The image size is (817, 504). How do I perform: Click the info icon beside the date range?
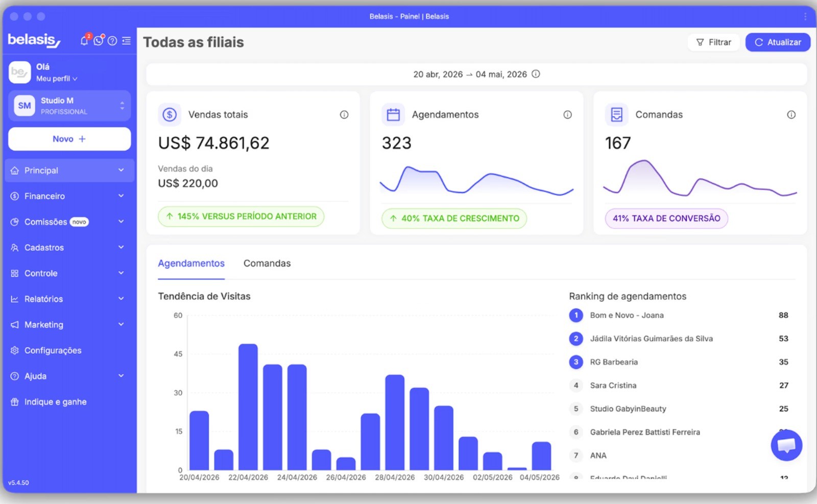click(x=536, y=74)
